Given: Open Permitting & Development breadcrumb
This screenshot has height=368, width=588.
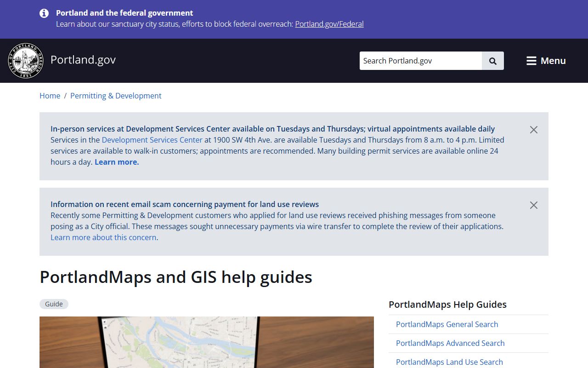Looking at the screenshot, I should tap(116, 96).
